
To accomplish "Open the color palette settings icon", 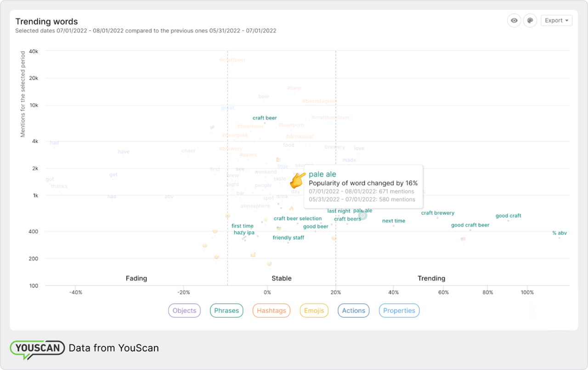I will 530,20.
